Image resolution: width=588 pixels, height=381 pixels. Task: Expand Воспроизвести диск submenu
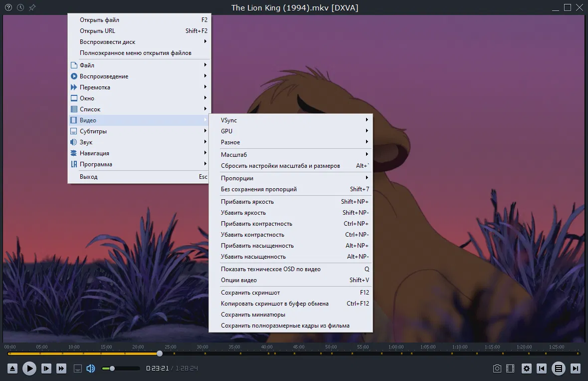[x=139, y=41]
